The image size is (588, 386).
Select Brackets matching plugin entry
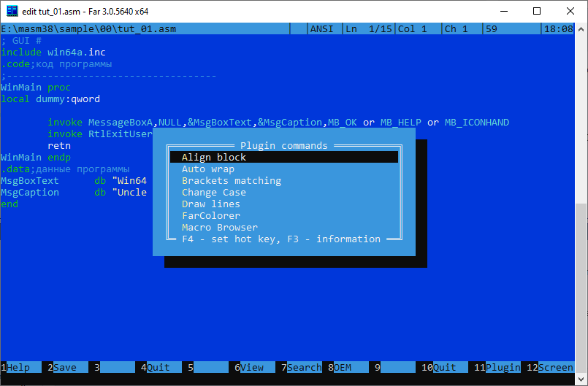pyautogui.click(x=231, y=181)
